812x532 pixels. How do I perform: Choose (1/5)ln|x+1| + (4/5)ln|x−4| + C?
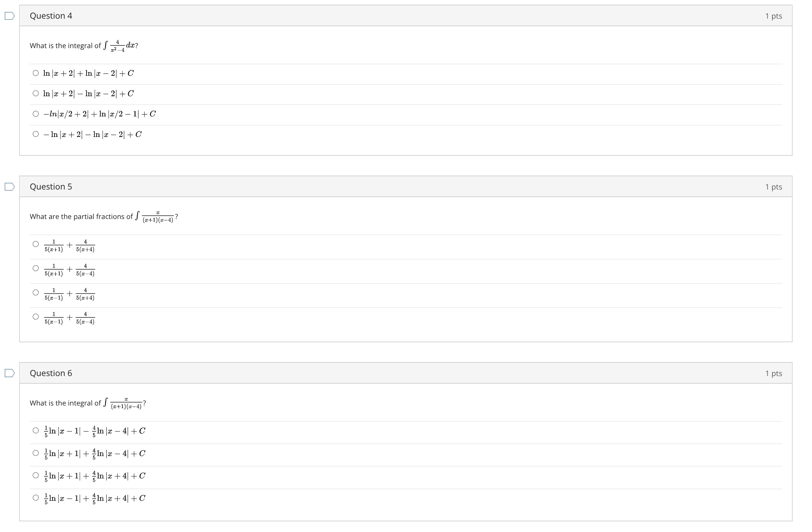click(x=35, y=453)
